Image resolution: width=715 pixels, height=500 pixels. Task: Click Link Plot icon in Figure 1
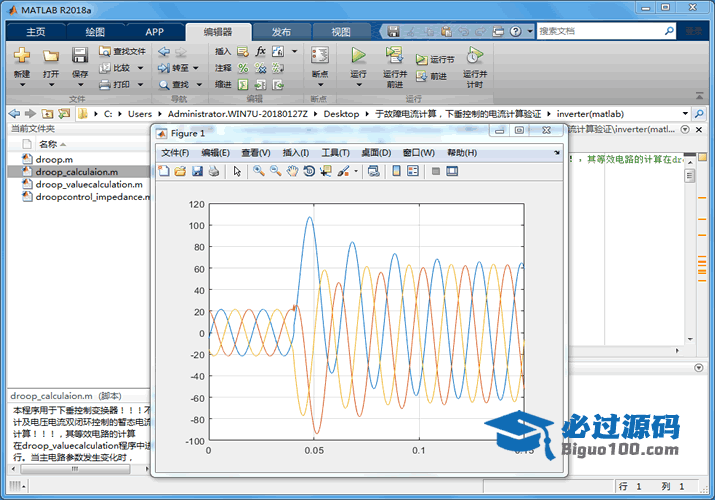click(373, 171)
